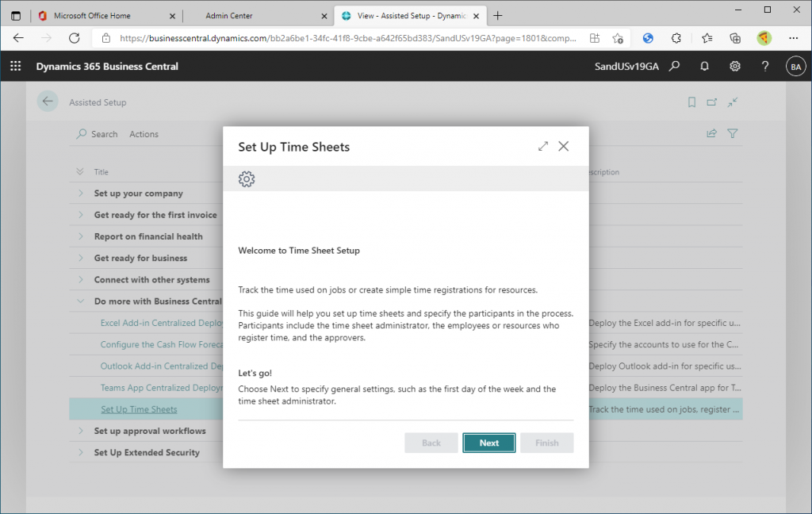Open a new browser tab

(498, 16)
